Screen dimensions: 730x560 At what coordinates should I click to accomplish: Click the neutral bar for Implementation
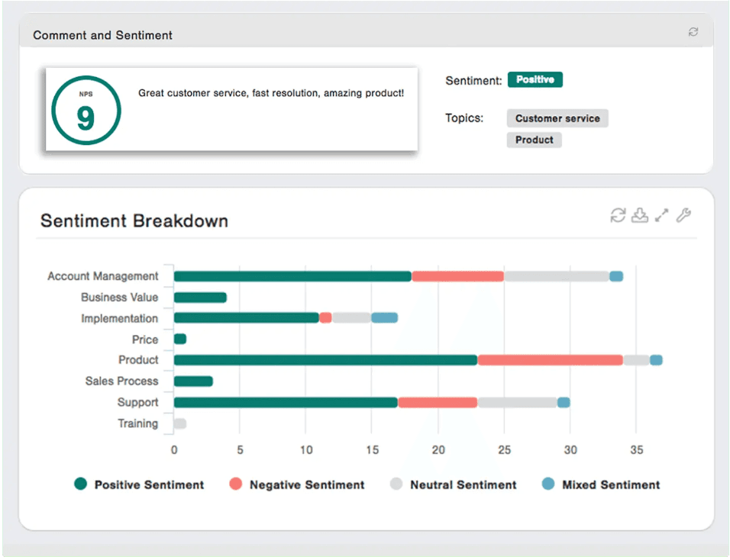click(351, 317)
